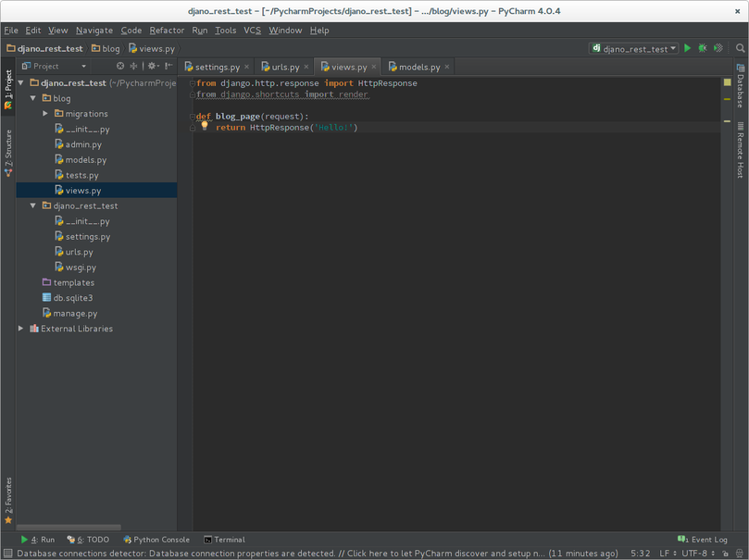Select db.sqlite3 database file

(x=68, y=298)
